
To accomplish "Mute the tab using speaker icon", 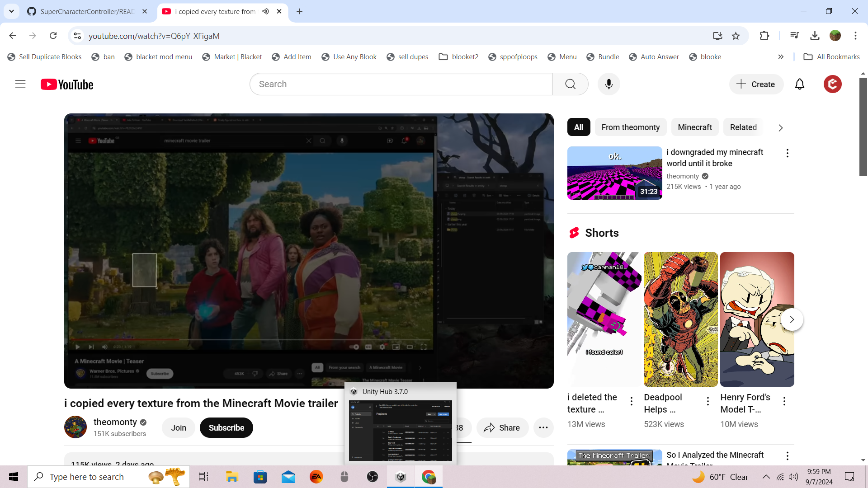I will tap(266, 11).
